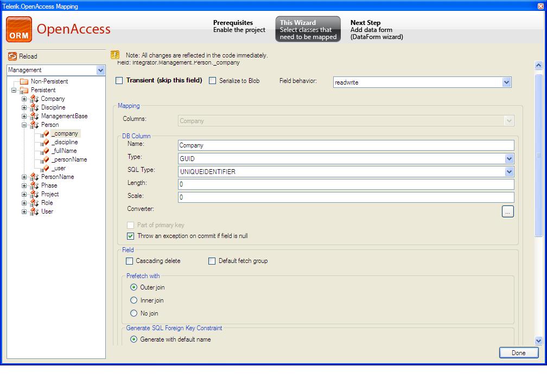
Task: Expand the Discipline tree node
Action: [24, 108]
